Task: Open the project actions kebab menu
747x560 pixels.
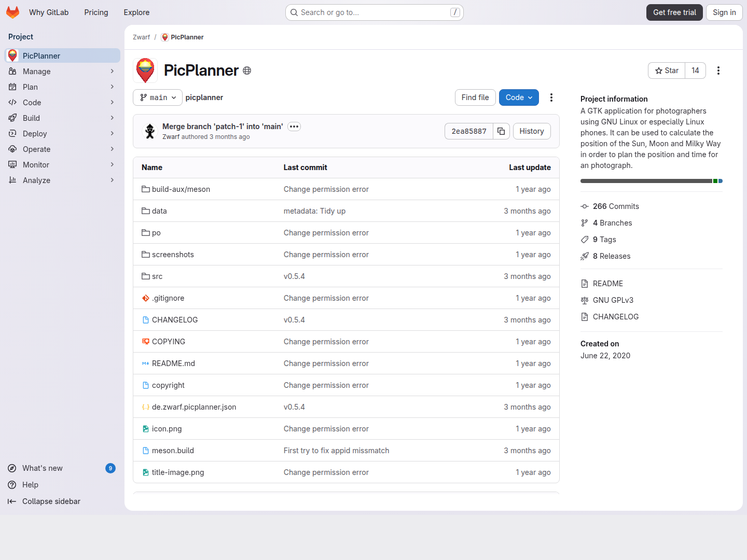Action: (718, 71)
